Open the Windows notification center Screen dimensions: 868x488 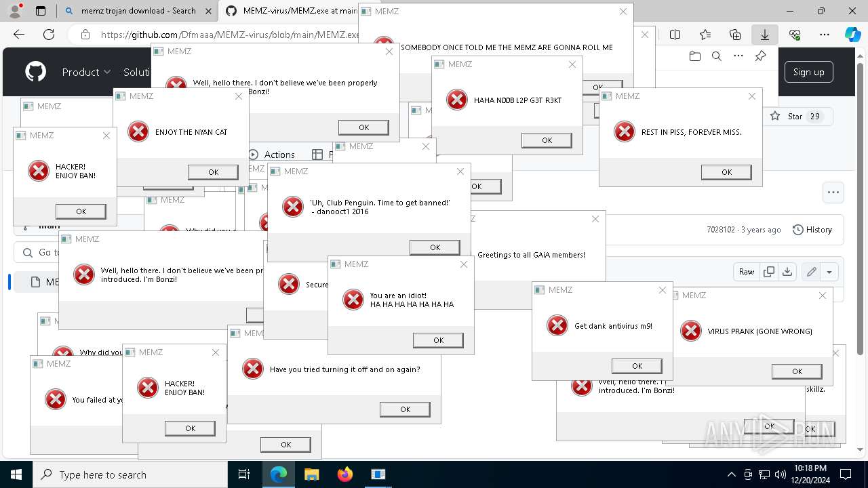[x=846, y=474]
